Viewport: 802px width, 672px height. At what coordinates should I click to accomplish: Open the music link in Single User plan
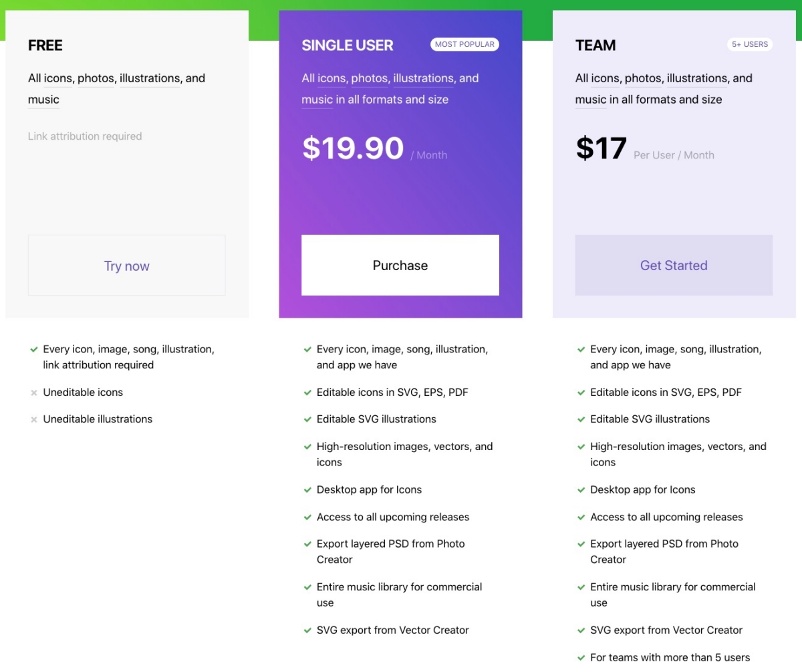pyautogui.click(x=317, y=100)
